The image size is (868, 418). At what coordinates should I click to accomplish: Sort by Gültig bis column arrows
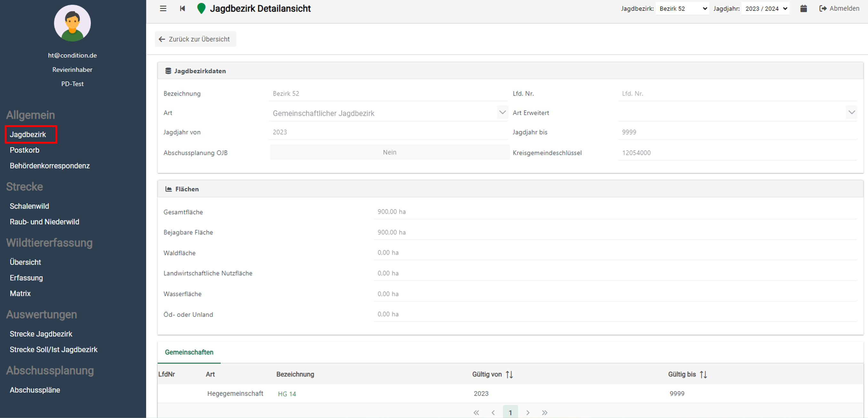pyautogui.click(x=703, y=374)
